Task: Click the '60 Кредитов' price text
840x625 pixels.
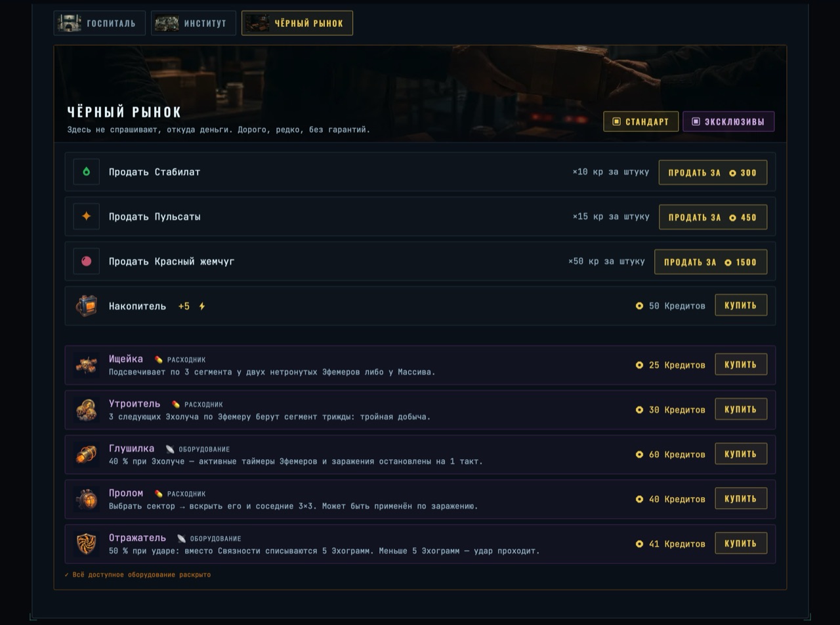Action: tap(677, 454)
